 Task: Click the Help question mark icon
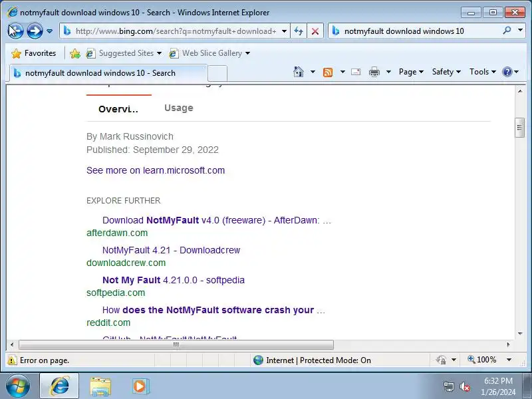click(507, 72)
